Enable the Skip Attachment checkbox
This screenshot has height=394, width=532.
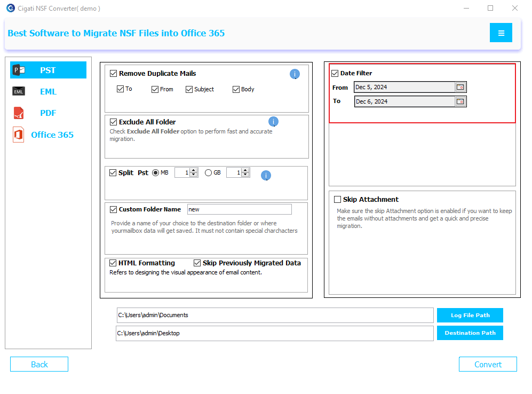(x=337, y=199)
